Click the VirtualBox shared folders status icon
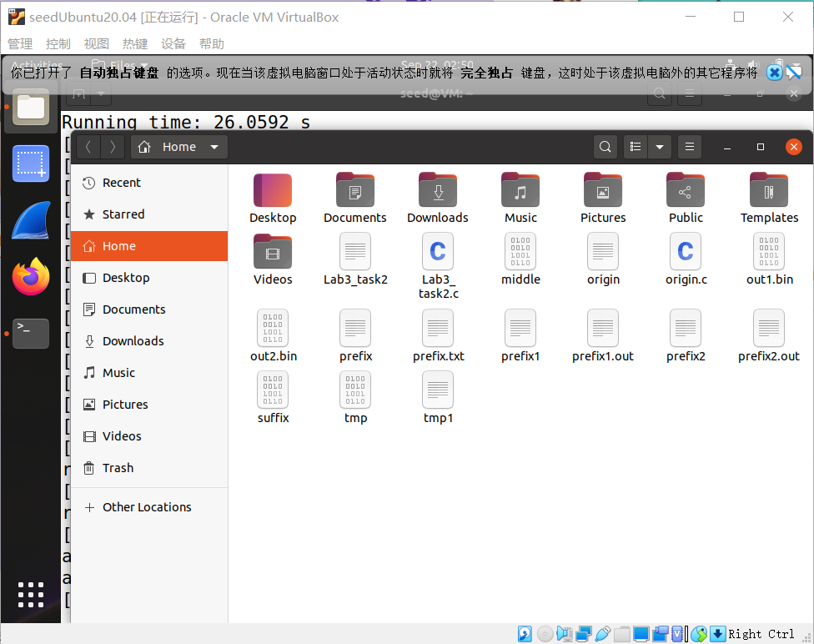The image size is (814, 644). [622, 634]
